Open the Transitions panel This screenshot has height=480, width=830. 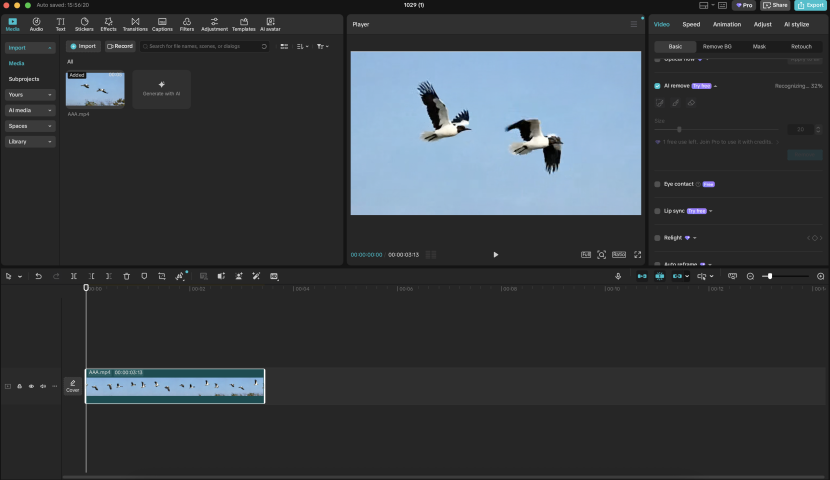point(135,24)
